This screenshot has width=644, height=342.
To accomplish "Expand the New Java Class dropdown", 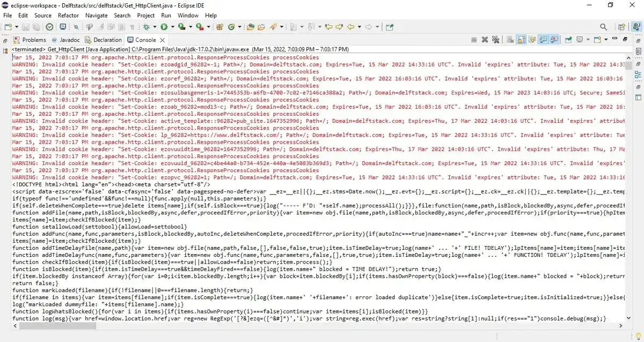I will (239, 27).
